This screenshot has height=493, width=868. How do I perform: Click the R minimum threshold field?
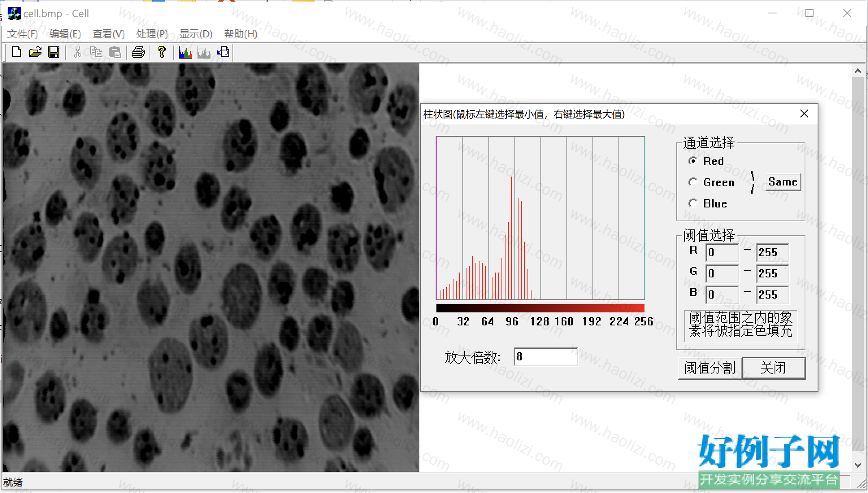(722, 253)
